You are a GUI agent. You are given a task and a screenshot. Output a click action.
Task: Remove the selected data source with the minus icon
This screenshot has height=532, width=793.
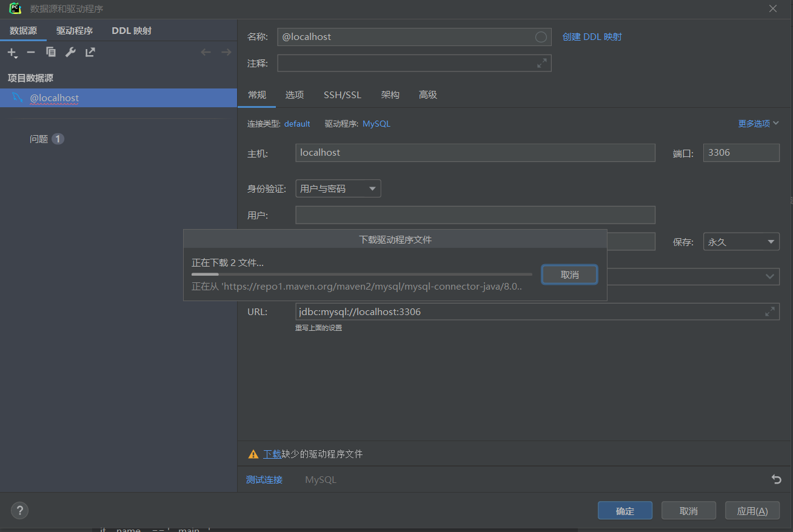pos(31,53)
